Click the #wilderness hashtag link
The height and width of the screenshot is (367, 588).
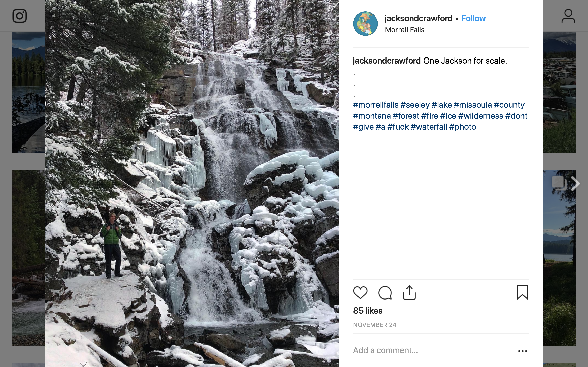click(481, 116)
